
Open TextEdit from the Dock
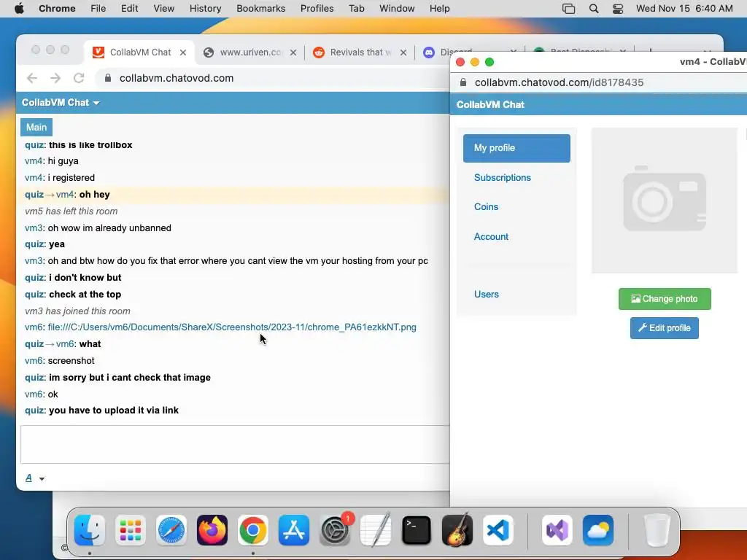376,530
